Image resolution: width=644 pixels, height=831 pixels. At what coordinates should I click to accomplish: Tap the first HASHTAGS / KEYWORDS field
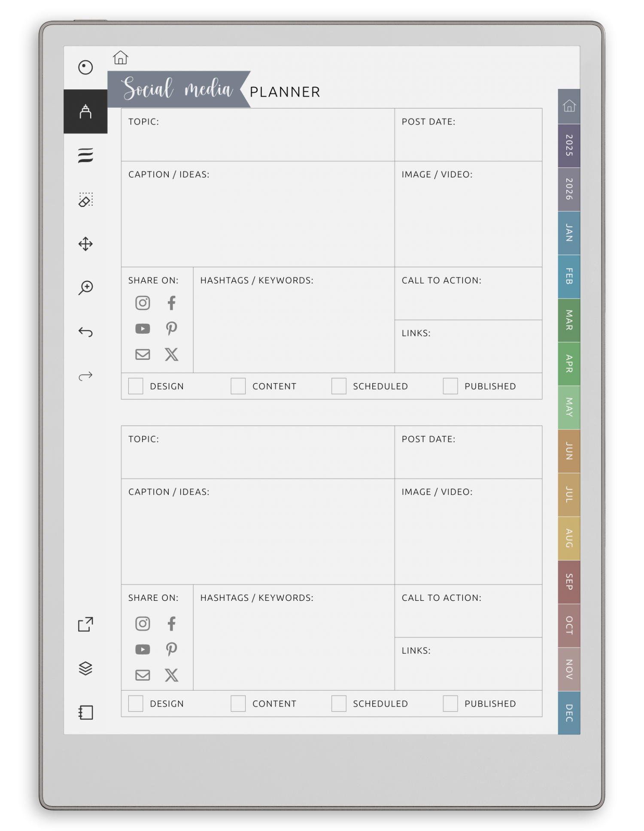[294, 320]
